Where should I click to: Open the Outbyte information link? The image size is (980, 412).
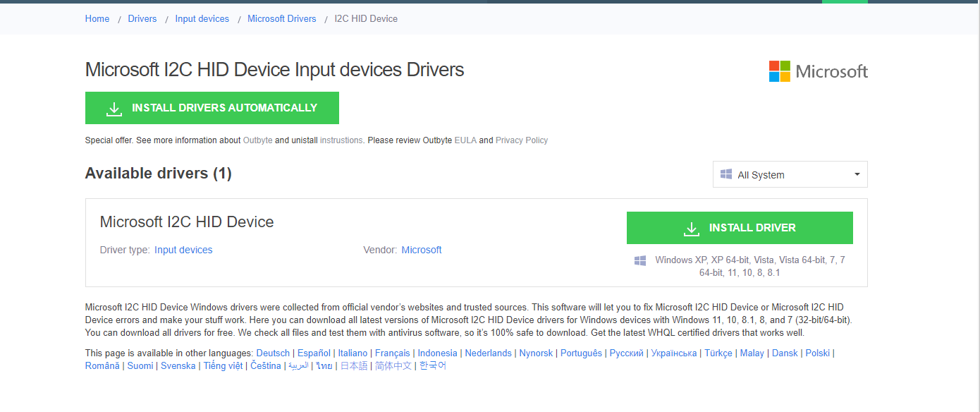(257, 140)
